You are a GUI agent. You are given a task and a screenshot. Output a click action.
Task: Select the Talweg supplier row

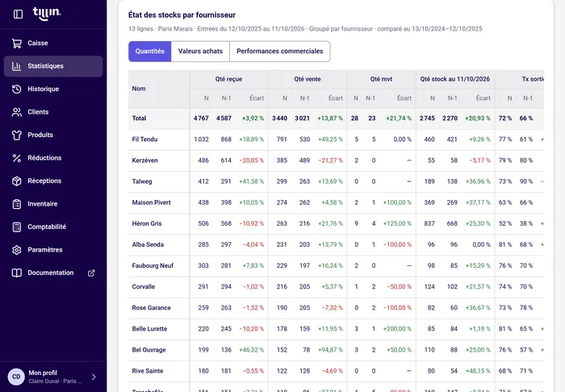pos(336,181)
